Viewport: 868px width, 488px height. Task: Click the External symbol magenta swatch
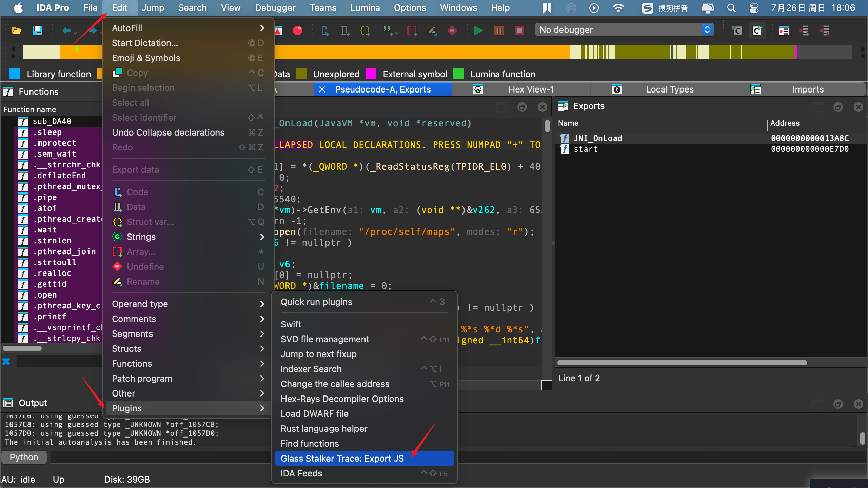(x=371, y=74)
